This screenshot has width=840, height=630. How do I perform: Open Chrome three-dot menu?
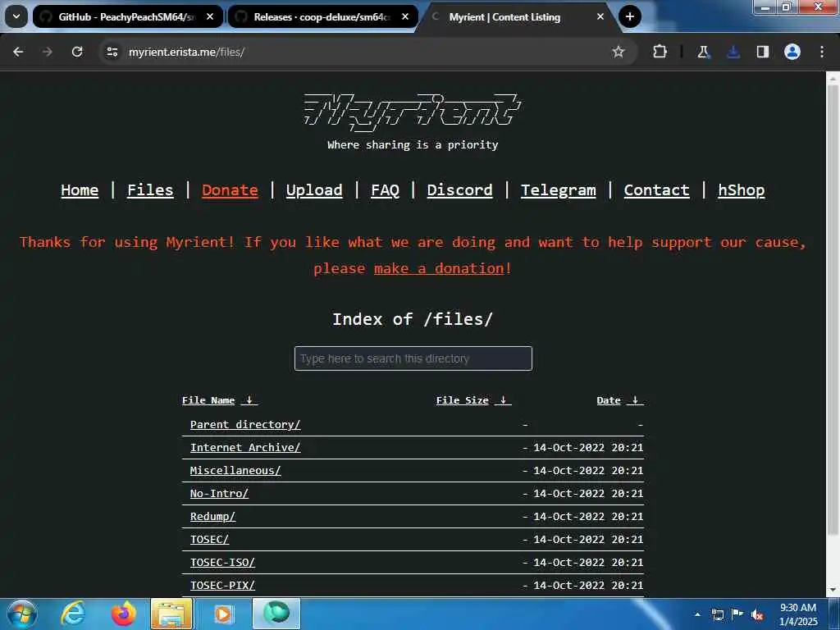point(822,52)
